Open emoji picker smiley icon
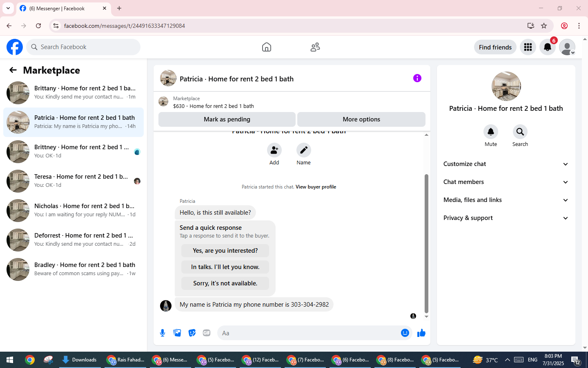This screenshot has height=368, width=588. click(x=405, y=333)
